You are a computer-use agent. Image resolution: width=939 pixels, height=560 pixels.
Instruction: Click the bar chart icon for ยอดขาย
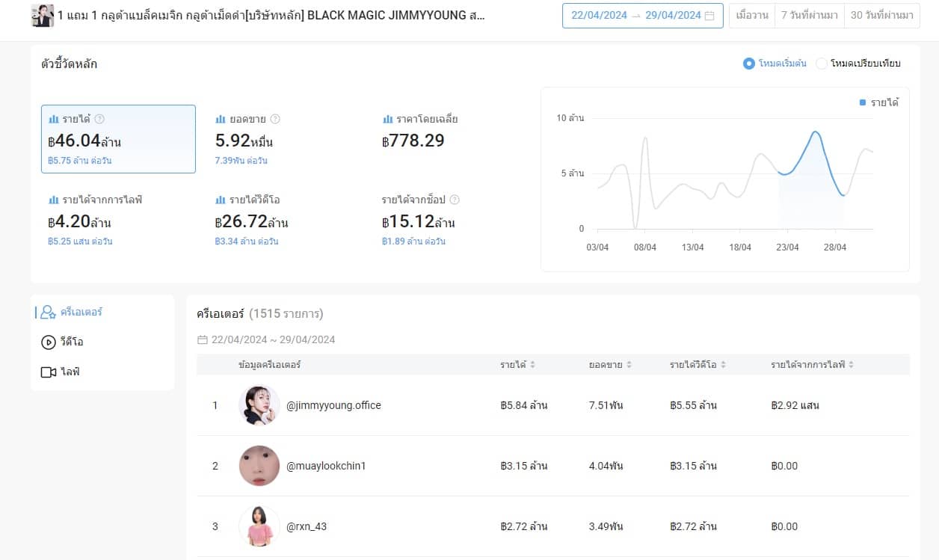[x=221, y=119]
